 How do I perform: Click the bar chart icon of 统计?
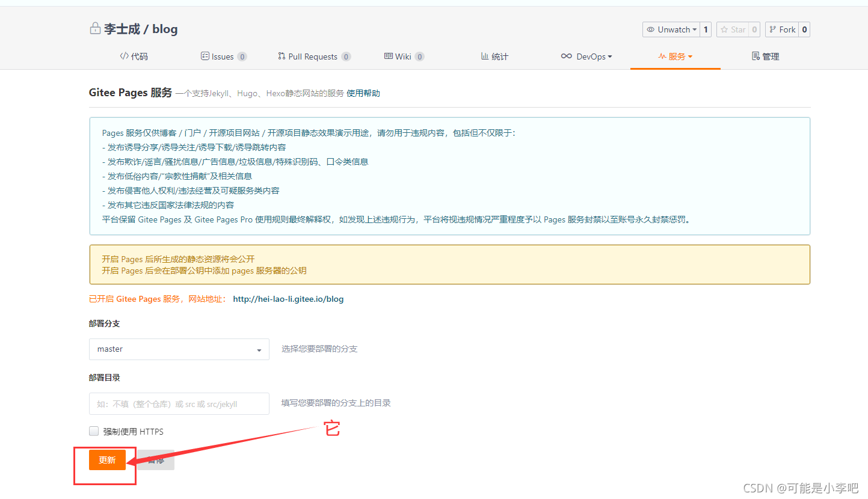tap(485, 56)
